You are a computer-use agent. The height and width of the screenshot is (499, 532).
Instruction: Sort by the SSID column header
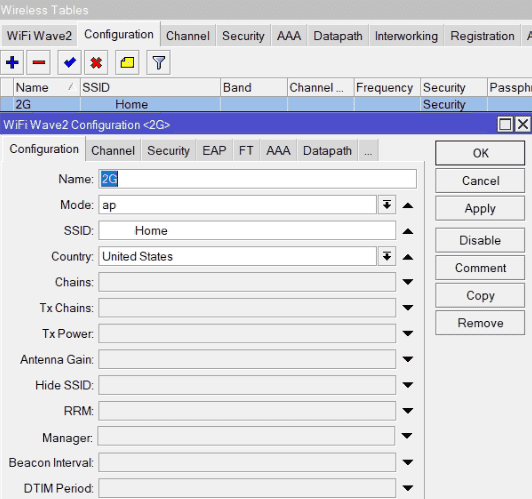coord(150,88)
